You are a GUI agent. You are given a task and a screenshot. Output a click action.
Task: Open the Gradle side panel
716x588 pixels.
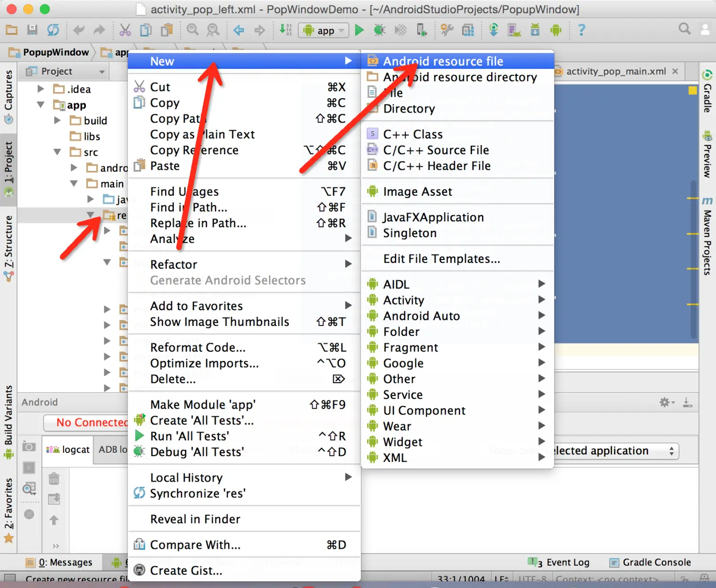pyautogui.click(x=707, y=92)
